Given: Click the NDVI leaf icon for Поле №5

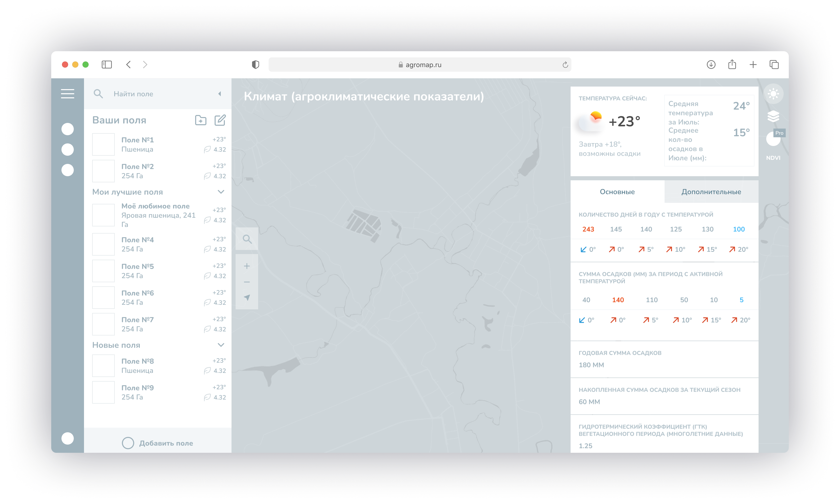Looking at the screenshot, I should point(207,276).
